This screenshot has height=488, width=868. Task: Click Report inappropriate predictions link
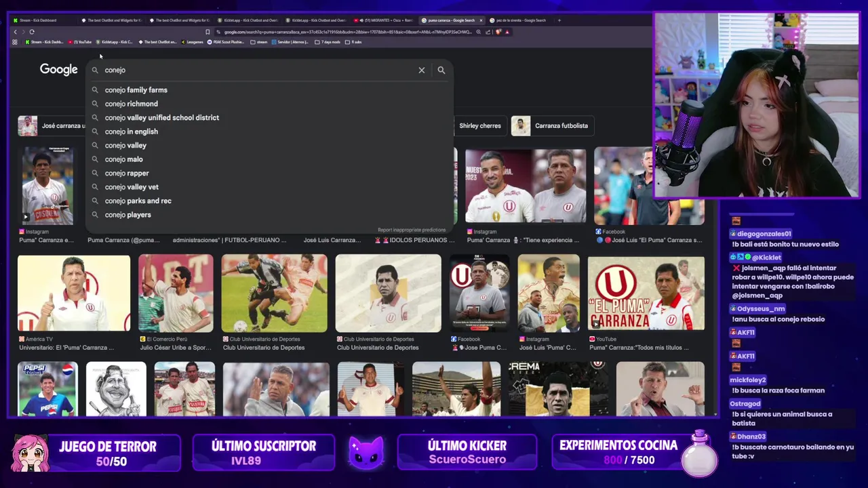(412, 230)
